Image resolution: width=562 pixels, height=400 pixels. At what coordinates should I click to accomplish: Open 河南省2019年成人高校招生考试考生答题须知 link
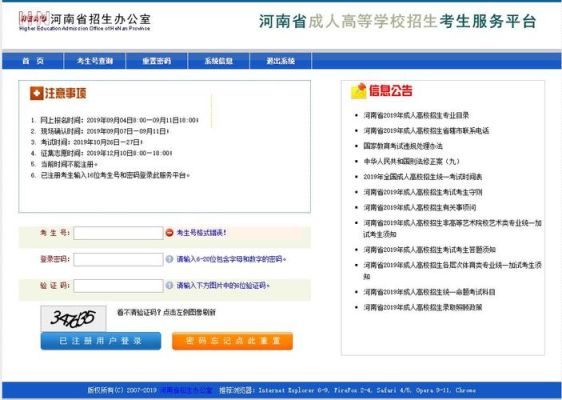coord(429,250)
